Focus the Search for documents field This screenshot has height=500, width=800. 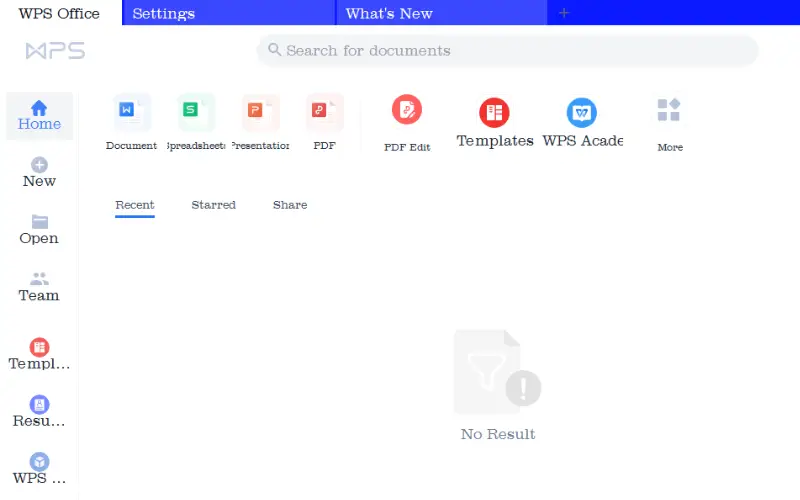tap(508, 51)
